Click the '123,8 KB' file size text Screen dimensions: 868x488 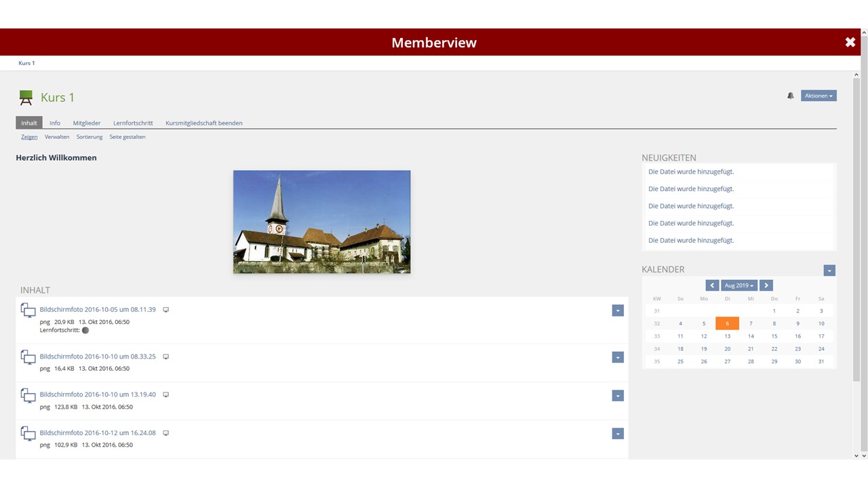(66, 407)
